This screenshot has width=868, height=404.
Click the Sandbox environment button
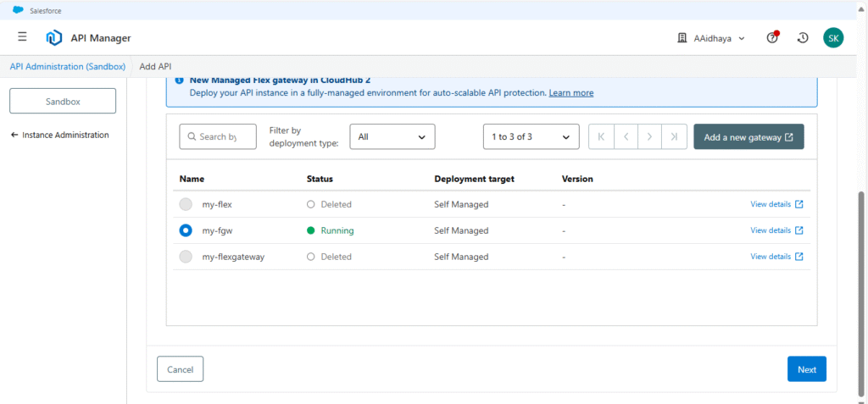point(63,102)
